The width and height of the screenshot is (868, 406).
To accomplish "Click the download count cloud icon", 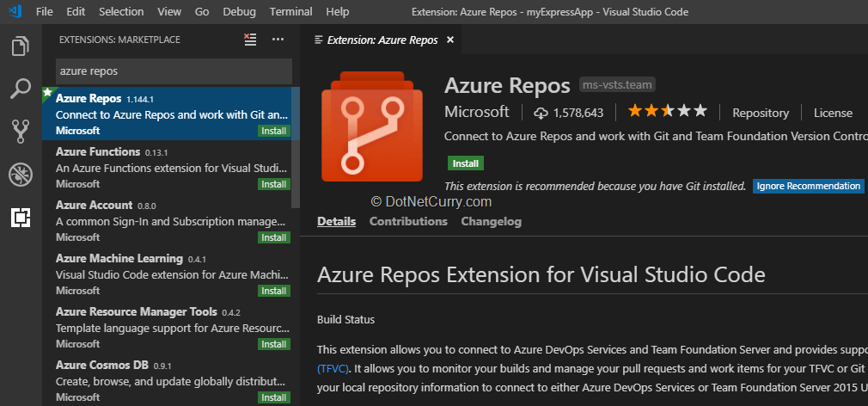I will [x=541, y=113].
